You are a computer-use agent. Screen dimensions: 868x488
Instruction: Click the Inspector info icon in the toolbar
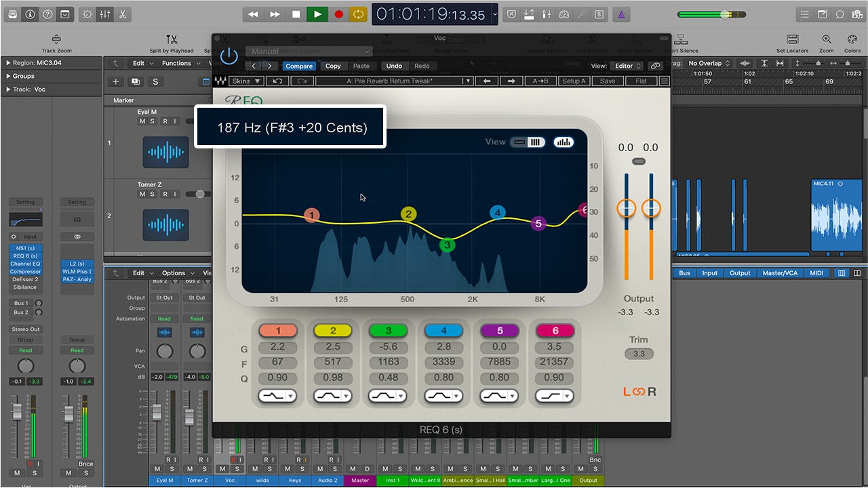tap(30, 14)
